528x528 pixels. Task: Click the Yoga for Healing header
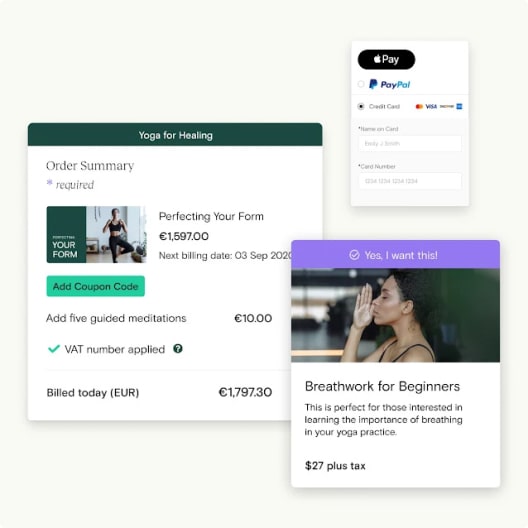click(175, 135)
